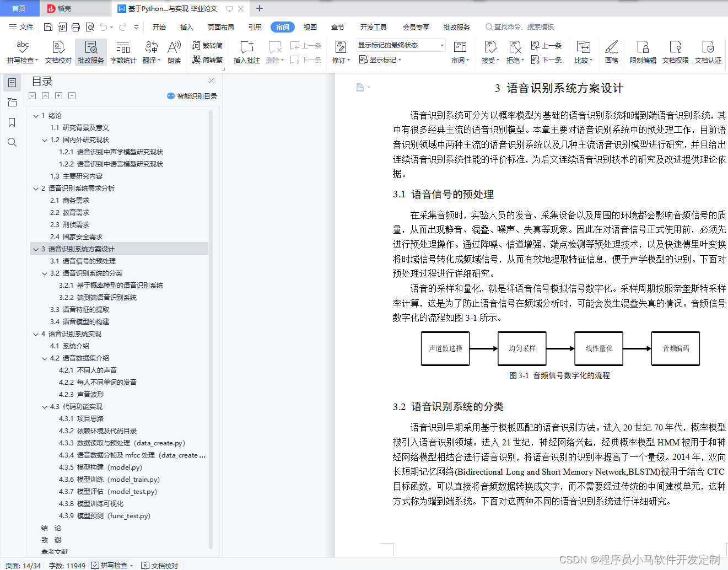This screenshot has width=728, height=570.
Task: Collapse the '1 绪论' tree node
Action: point(36,116)
